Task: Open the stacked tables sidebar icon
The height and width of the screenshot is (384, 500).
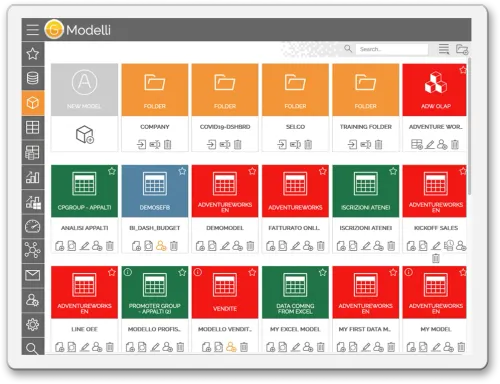Action: tap(33, 152)
